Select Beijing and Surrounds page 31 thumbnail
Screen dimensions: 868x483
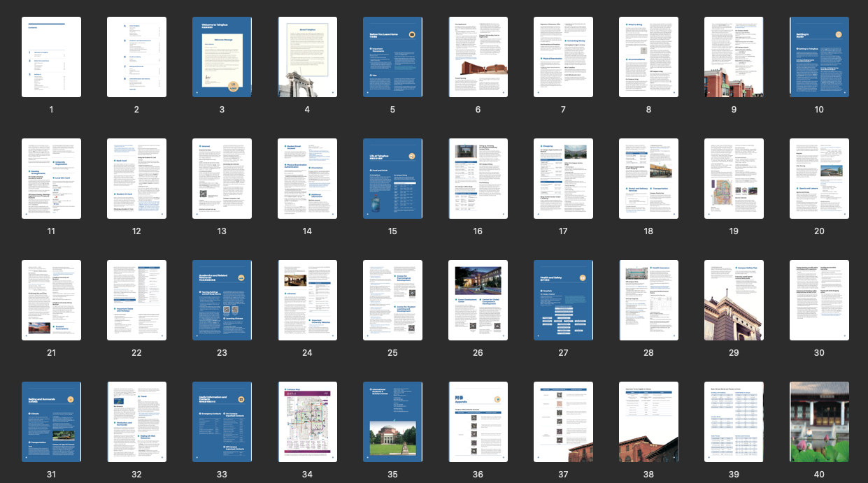[x=51, y=421]
